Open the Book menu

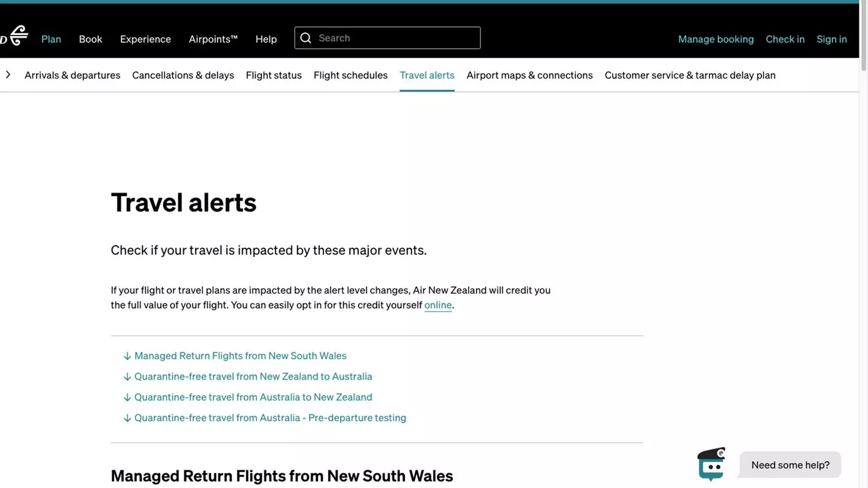pyautogui.click(x=91, y=39)
